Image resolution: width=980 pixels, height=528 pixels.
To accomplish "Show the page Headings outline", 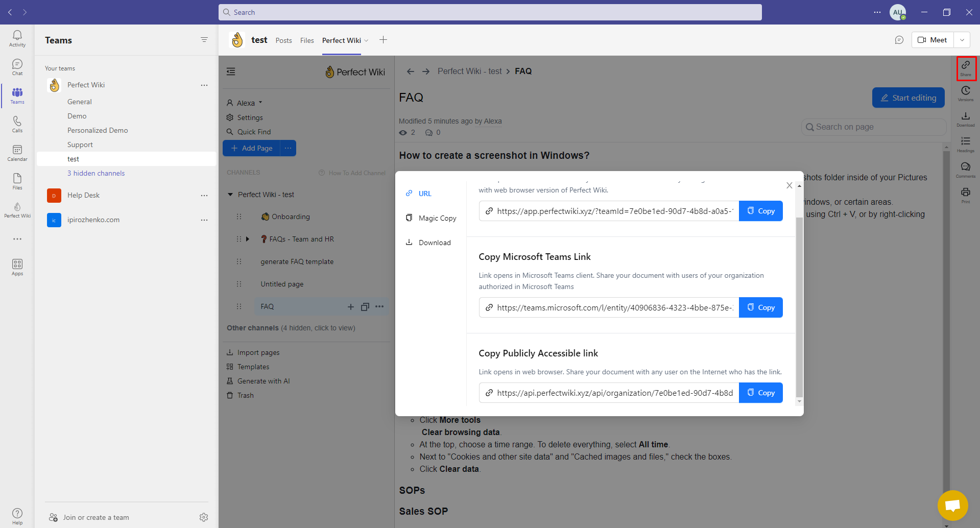I will pyautogui.click(x=966, y=143).
